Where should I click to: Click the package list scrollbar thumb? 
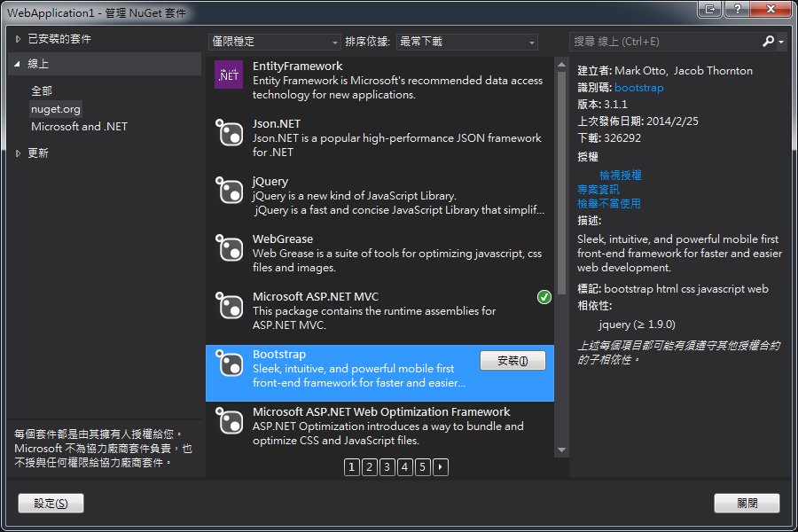click(561, 183)
